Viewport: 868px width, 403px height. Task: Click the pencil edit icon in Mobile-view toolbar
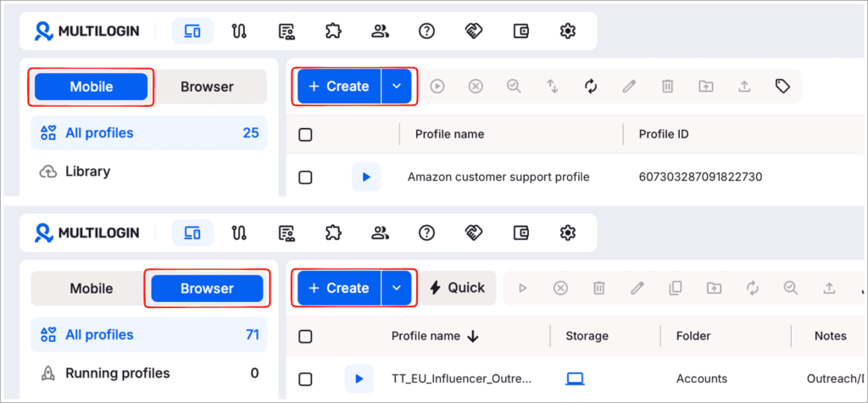[629, 86]
